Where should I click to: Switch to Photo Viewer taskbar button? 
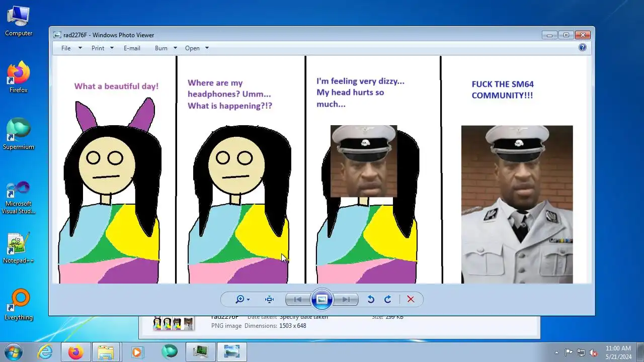232,352
